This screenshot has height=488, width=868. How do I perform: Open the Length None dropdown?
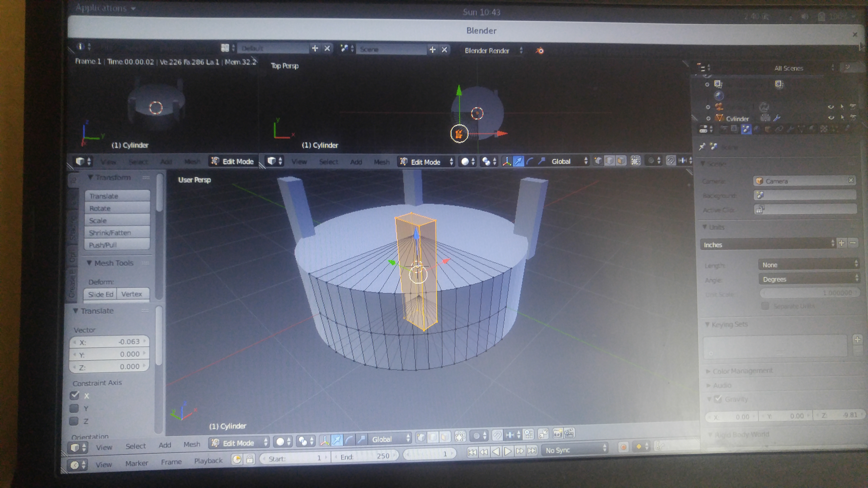pyautogui.click(x=808, y=264)
